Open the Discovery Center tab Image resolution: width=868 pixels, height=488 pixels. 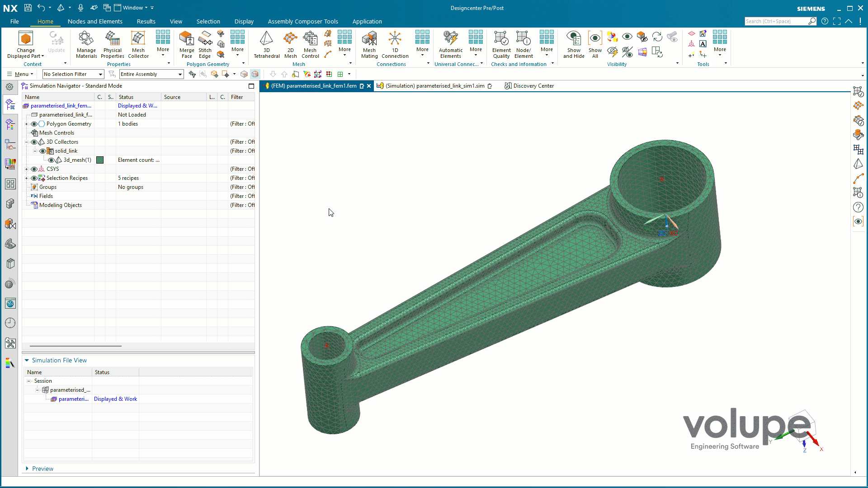tap(529, 86)
